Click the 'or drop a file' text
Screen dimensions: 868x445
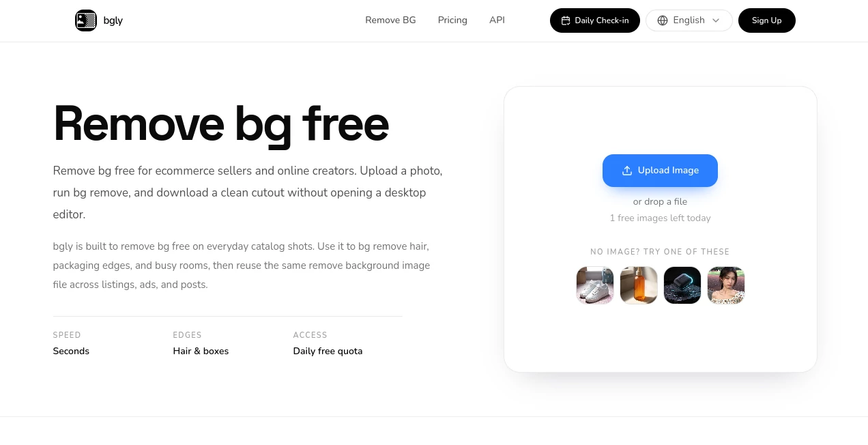(660, 202)
